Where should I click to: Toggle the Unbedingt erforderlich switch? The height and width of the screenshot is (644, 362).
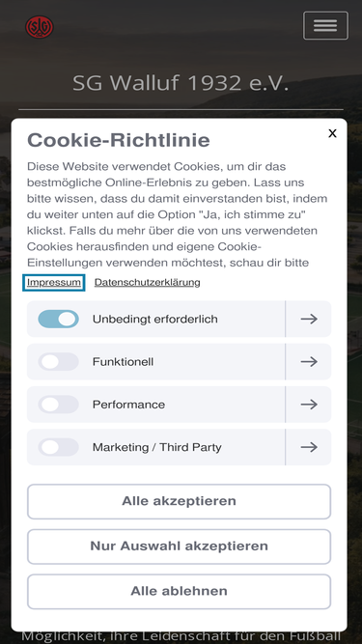click(x=58, y=319)
